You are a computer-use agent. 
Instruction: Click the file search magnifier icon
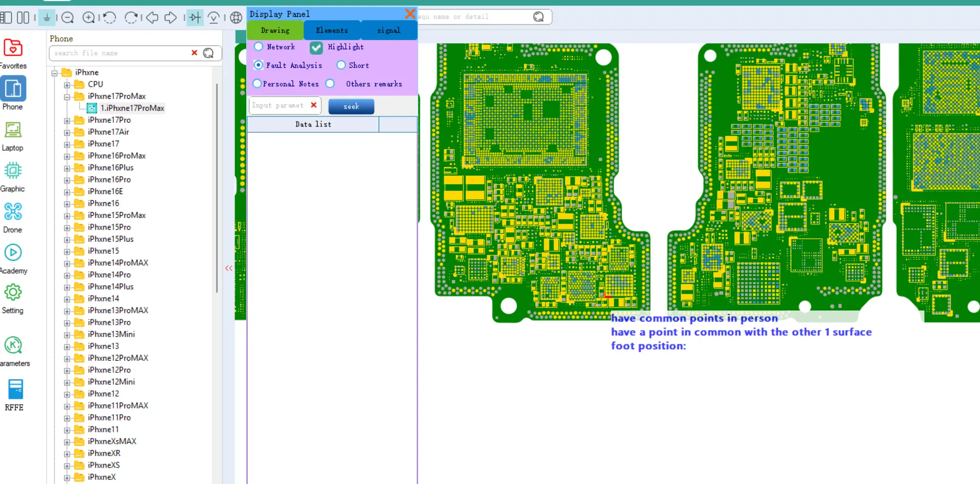pos(209,53)
